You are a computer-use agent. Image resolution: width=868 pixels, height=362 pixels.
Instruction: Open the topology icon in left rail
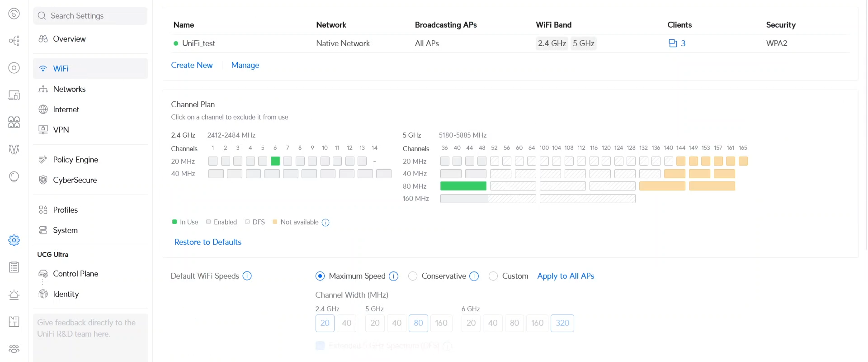pyautogui.click(x=14, y=41)
